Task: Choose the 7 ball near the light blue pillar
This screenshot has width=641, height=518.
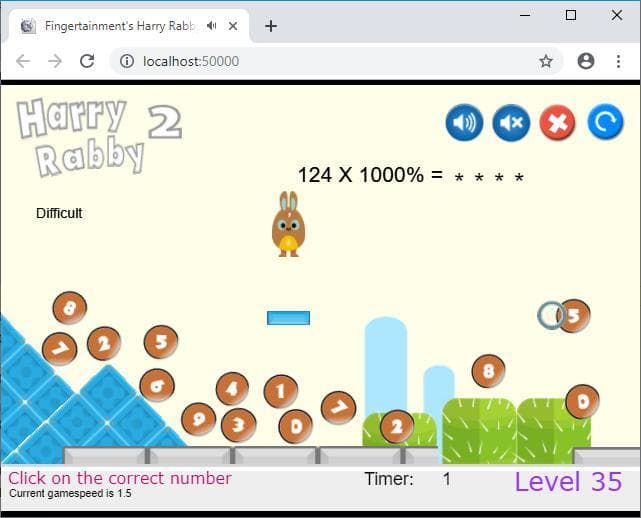Action: (x=338, y=407)
